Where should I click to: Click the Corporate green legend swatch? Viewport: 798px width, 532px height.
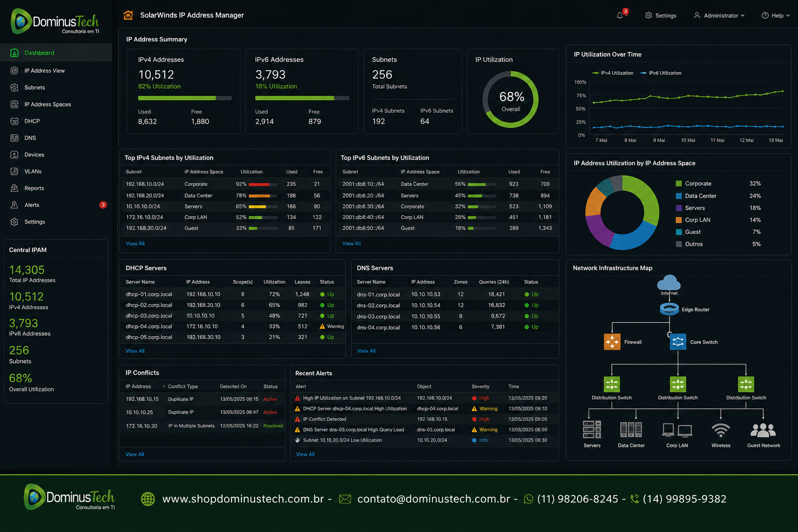coord(678,184)
